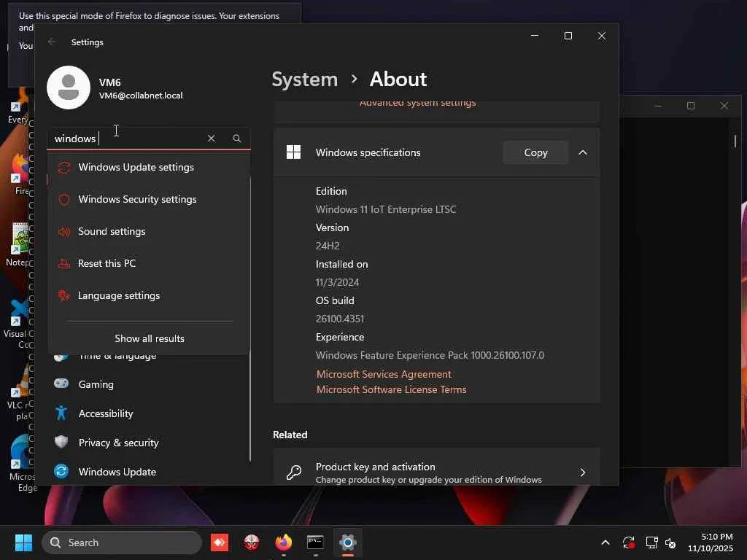Click the scrollbar of the background terminal window
Screen dimensions: 747x560
click(x=735, y=141)
